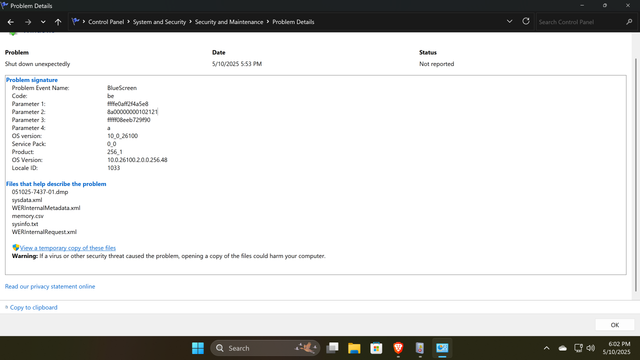Launch Brave browser from the taskbar
The height and width of the screenshot is (360, 640).
coord(398,348)
